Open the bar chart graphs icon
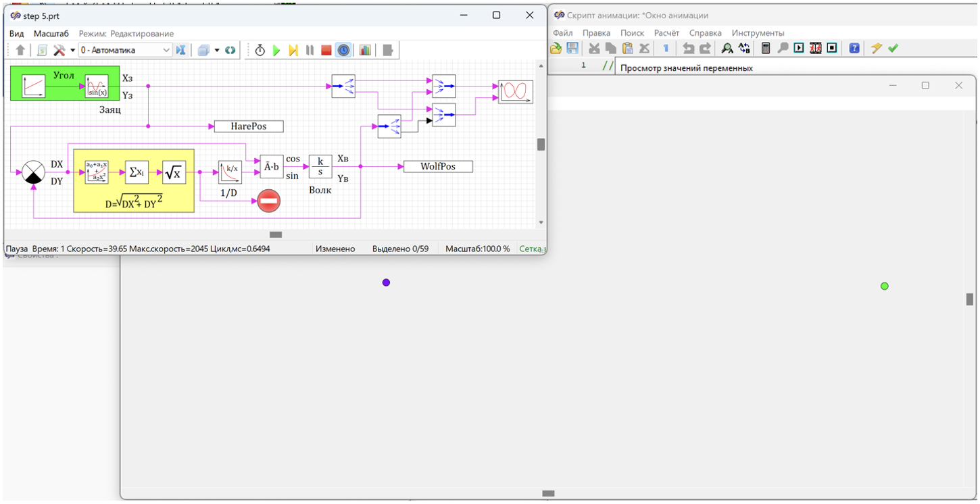Viewport: 980px width, 504px height. pos(365,50)
